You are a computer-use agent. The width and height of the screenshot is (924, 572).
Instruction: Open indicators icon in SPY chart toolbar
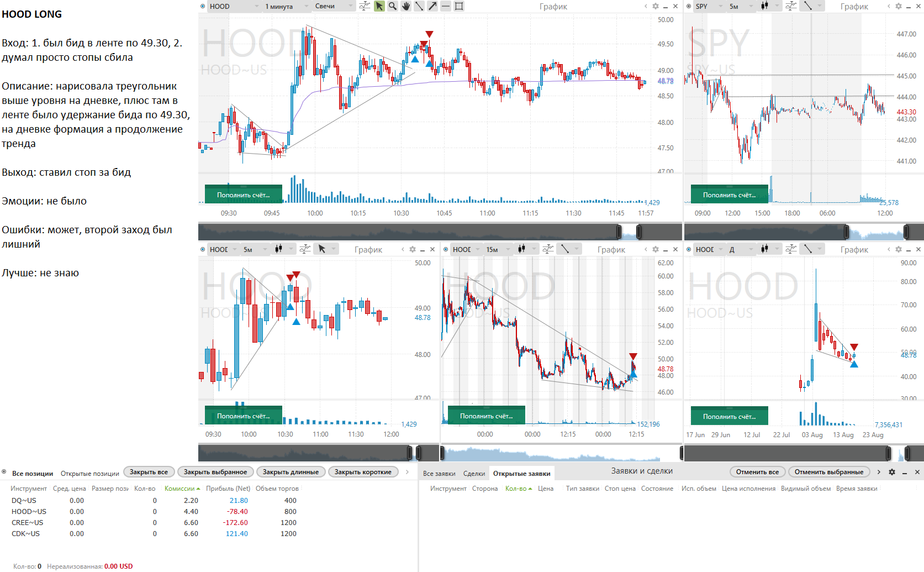coord(791,6)
